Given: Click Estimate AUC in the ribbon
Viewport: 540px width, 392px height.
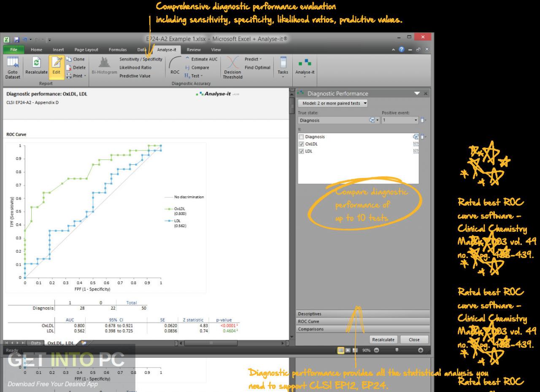Looking at the screenshot, I should click(201, 59).
